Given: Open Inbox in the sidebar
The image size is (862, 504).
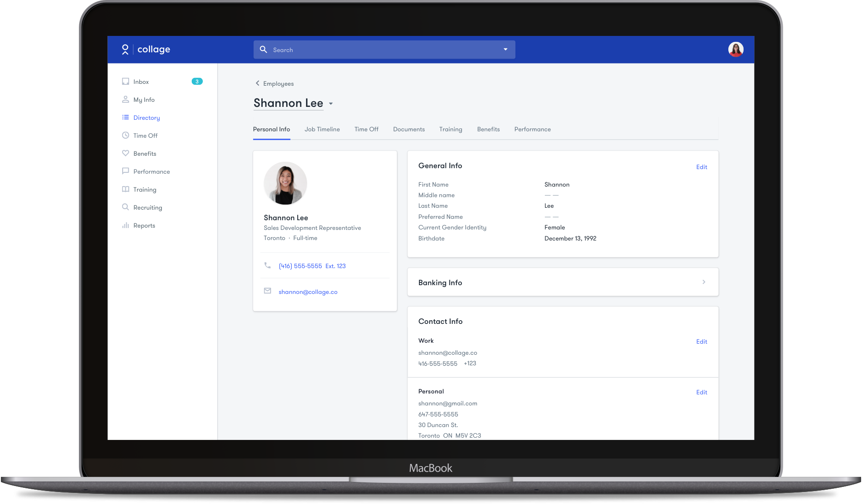Looking at the screenshot, I should pos(141,82).
